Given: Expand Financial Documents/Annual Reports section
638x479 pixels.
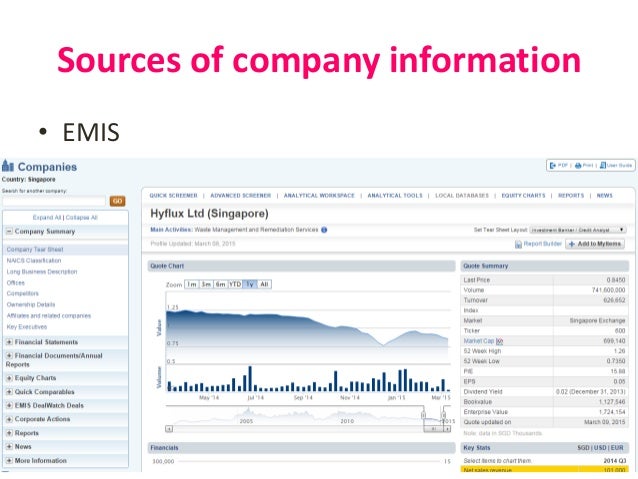Looking at the screenshot, I should (x=9, y=356).
